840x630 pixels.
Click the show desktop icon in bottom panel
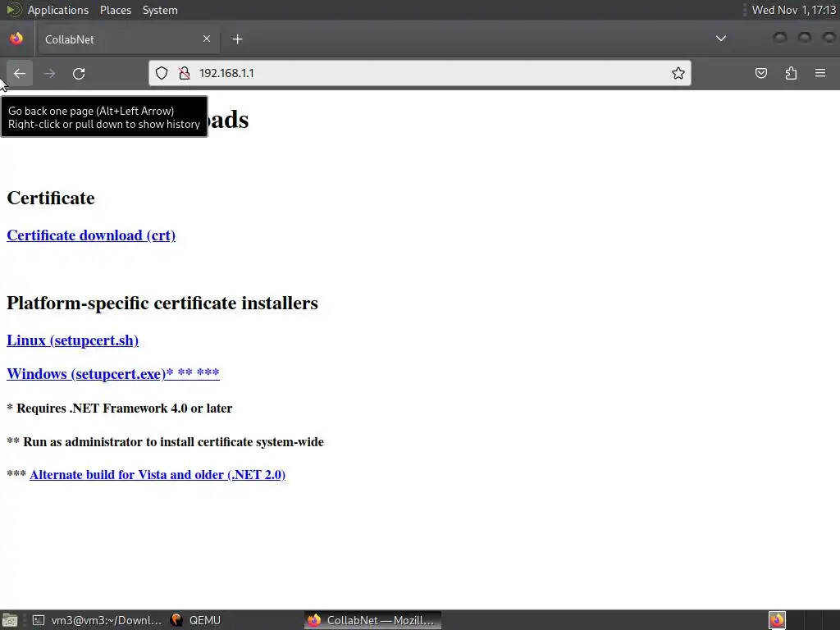pos(10,620)
